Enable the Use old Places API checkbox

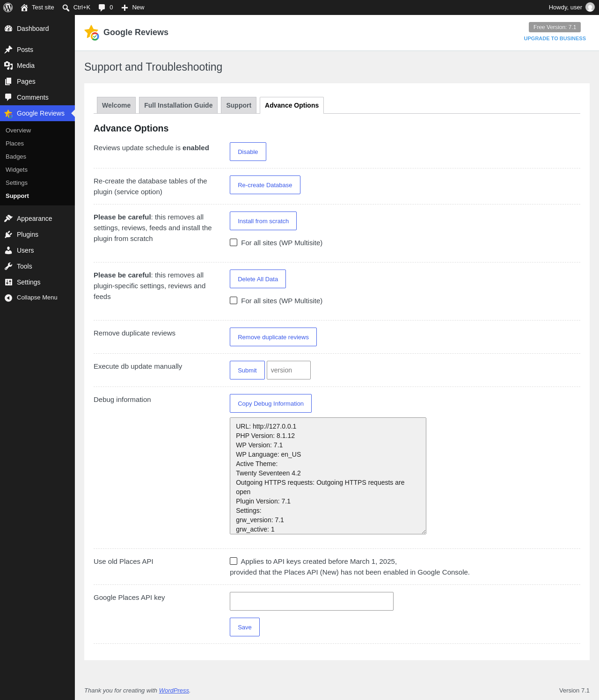click(234, 561)
